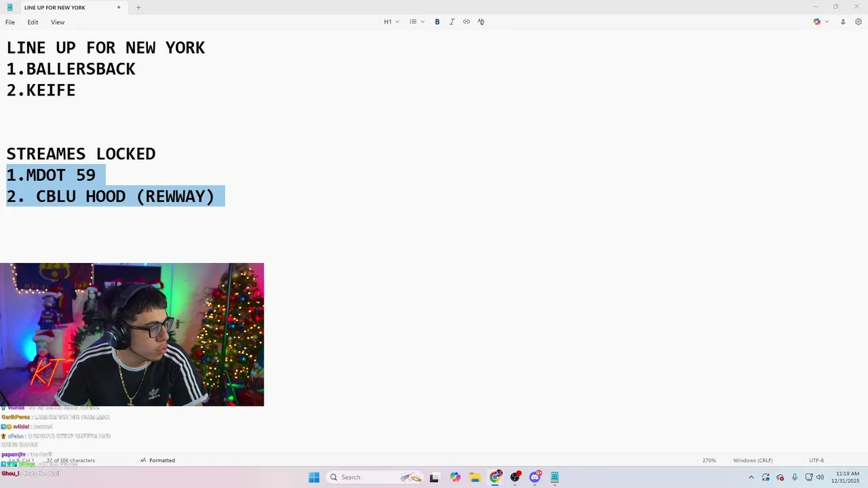The width and height of the screenshot is (868, 488).
Task: Insert a link using the link icon
Action: coord(467,22)
